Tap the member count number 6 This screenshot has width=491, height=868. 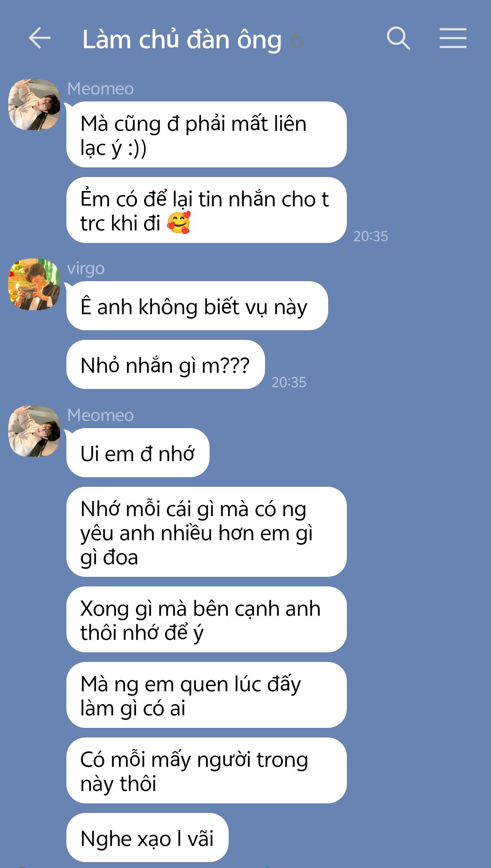point(296,40)
